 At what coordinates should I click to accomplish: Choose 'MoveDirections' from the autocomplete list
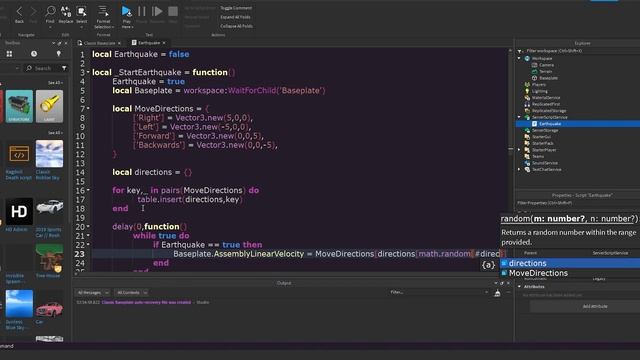pos(570,273)
